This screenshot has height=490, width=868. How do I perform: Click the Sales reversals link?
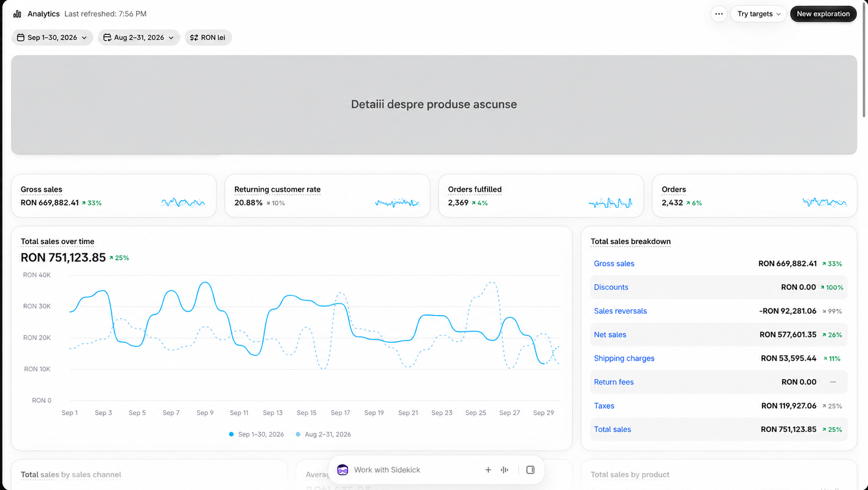pos(620,311)
